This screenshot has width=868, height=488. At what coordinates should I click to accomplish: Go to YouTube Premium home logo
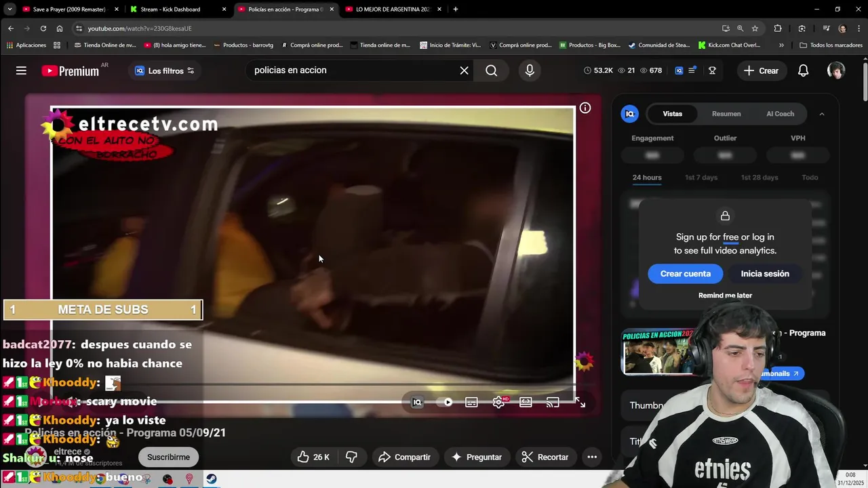(x=71, y=70)
